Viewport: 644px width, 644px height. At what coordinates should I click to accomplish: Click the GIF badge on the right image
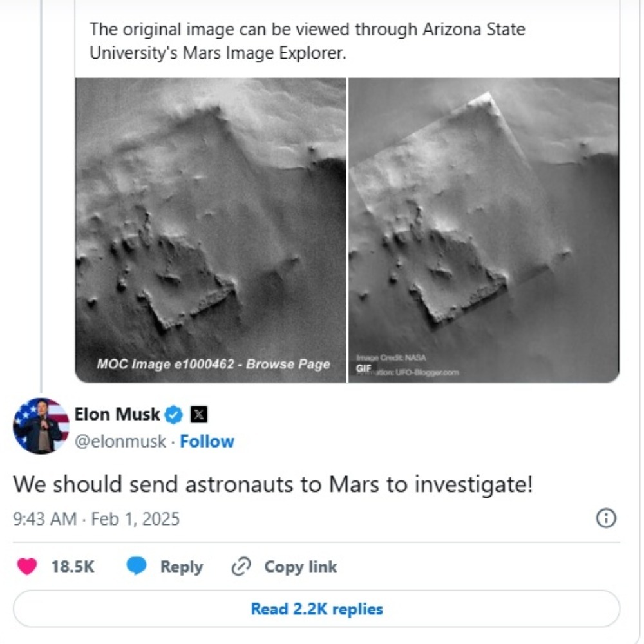363,368
